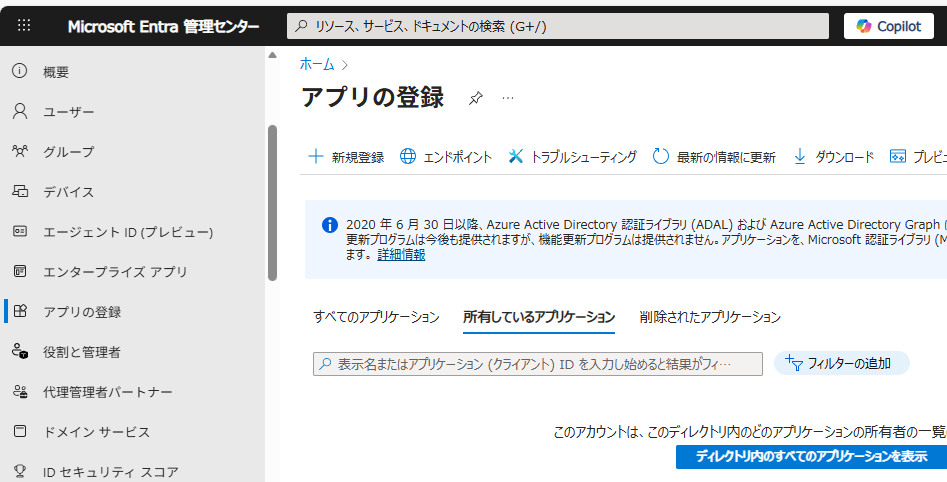This screenshot has width=947, height=482.
Task: Follow the 詳細情報 link
Action: point(401,255)
